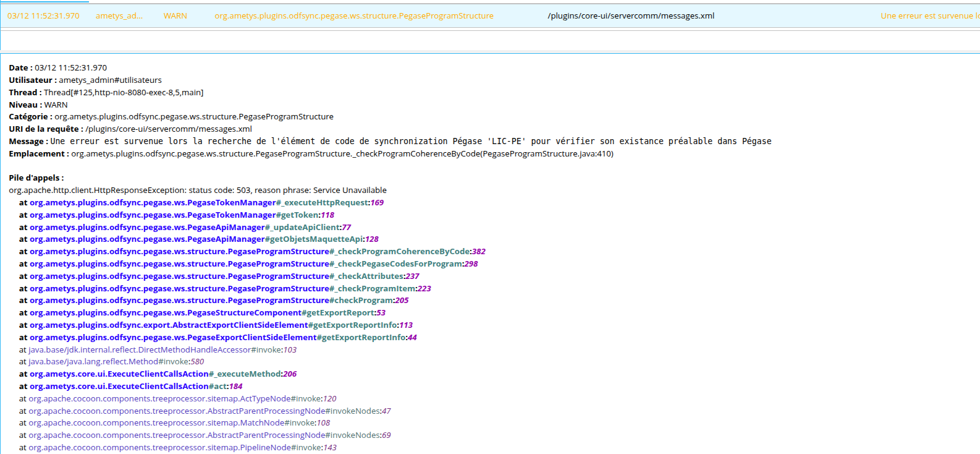Image resolution: width=980 pixels, height=454 pixels.
Task: Click PegaseApiManager#_updateApiClient:77 stack entry
Action: 190,228
